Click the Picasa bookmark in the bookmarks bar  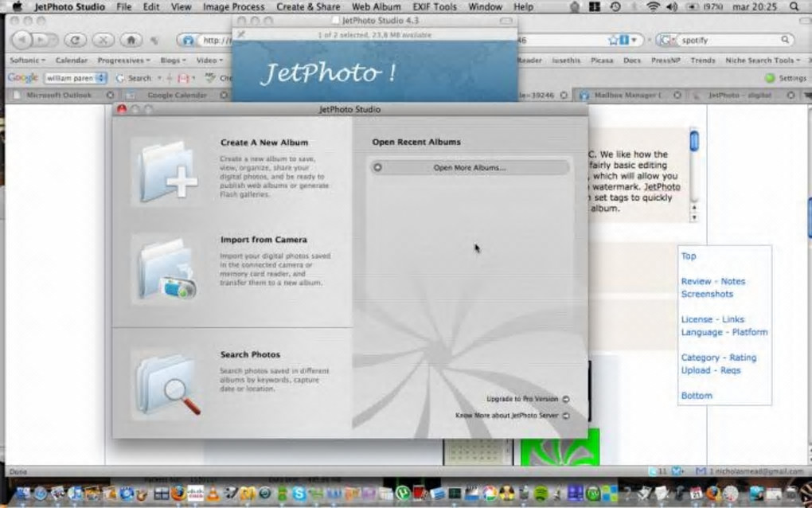point(602,60)
